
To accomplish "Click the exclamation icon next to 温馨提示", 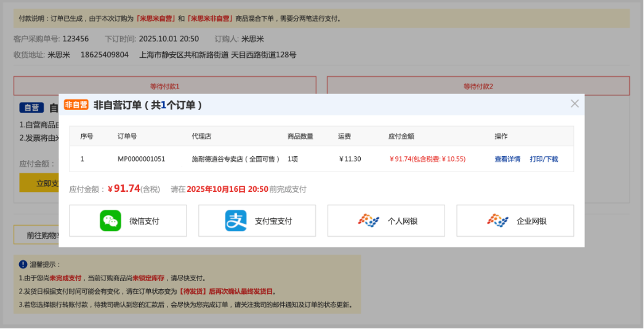I will pos(23,264).
